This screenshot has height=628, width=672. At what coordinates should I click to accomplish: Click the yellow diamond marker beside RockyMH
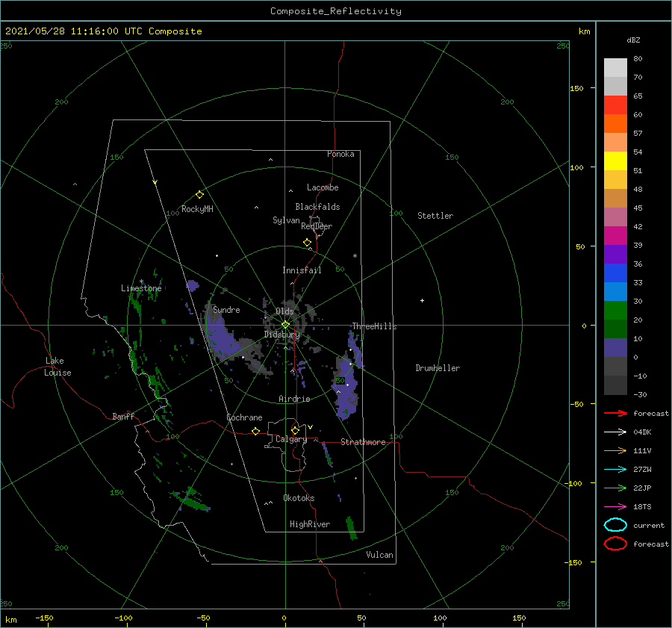199,195
